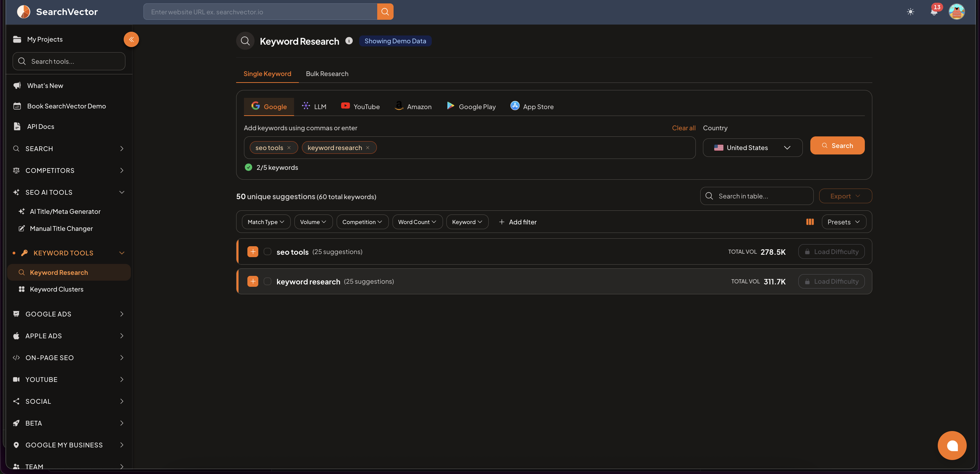Open the Presets dropdown
980x474 pixels.
pos(843,222)
